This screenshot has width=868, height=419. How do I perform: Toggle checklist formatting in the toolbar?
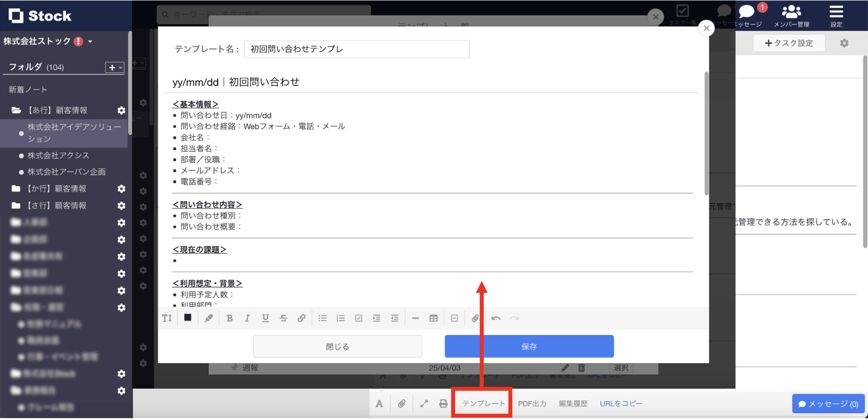click(x=359, y=318)
